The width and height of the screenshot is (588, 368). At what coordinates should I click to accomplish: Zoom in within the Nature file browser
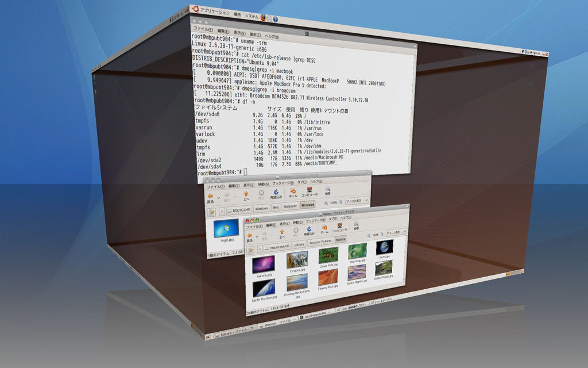tap(382, 235)
